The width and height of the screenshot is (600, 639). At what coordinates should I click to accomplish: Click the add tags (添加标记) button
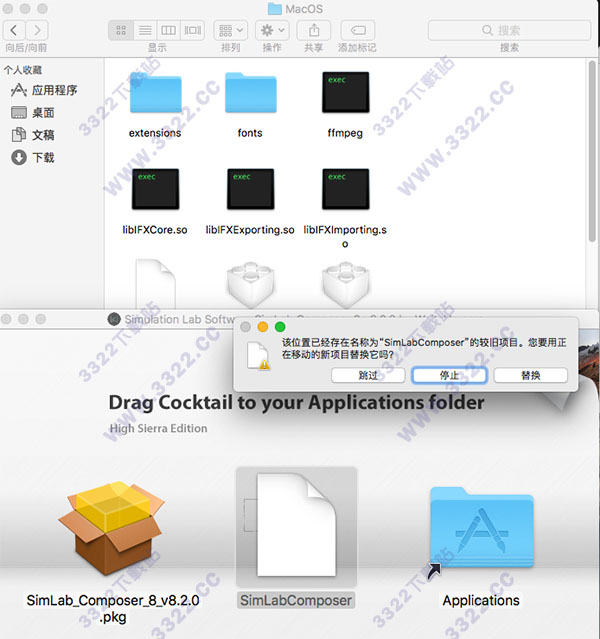point(358,30)
